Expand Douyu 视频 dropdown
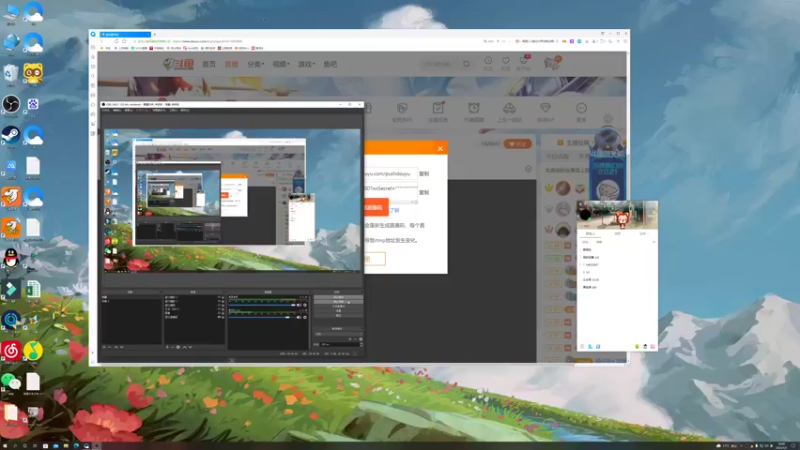Viewport: 800px width, 450px height. pos(281,64)
